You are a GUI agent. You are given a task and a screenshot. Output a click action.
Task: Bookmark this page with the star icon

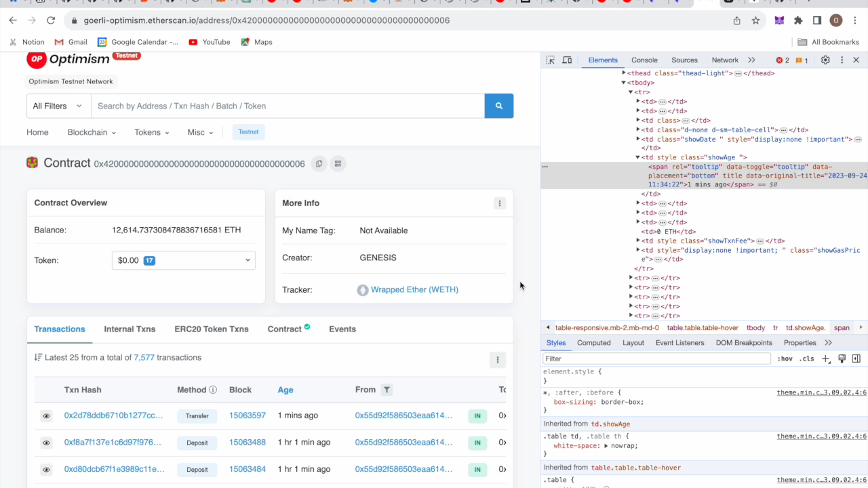coord(756,20)
